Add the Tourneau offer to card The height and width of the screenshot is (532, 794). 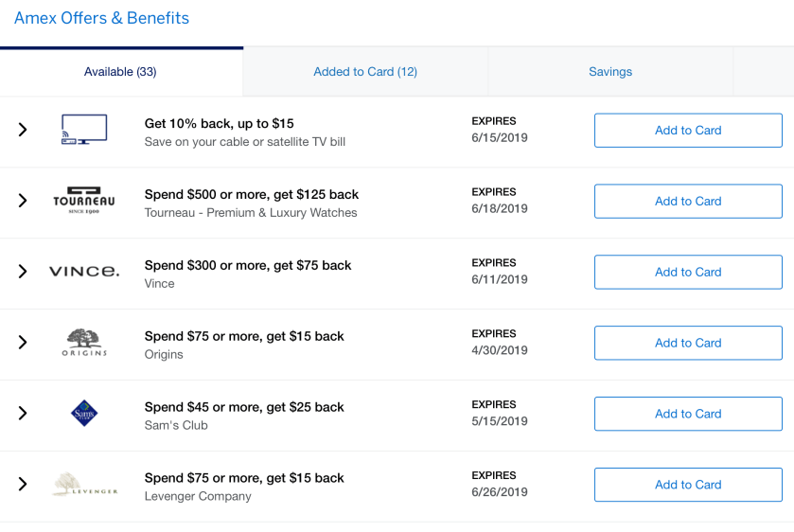click(x=688, y=201)
